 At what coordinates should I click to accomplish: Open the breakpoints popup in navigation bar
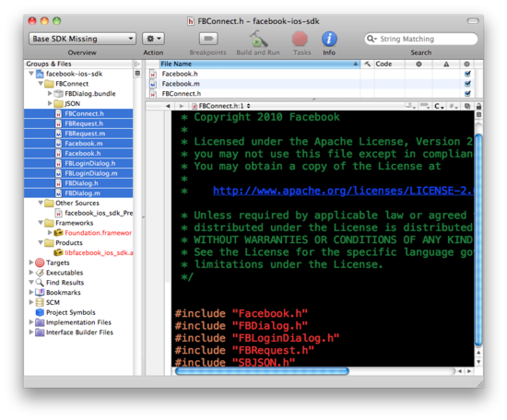tap(424, 106)
